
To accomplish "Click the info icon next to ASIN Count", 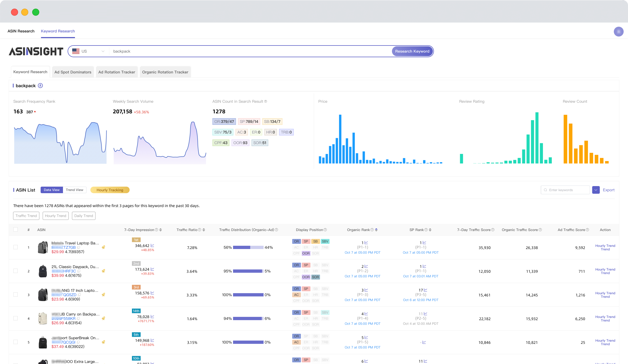I will 266,101.
